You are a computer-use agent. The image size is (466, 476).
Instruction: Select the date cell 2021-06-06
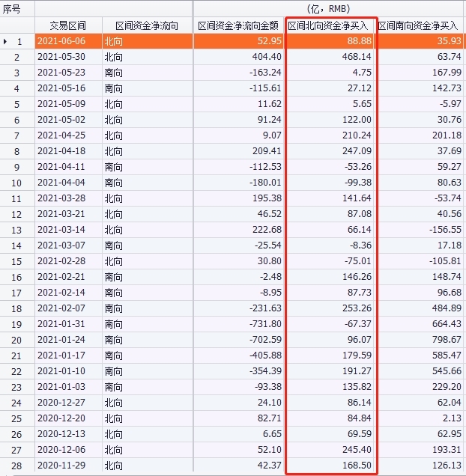click(x=68, y=41)
